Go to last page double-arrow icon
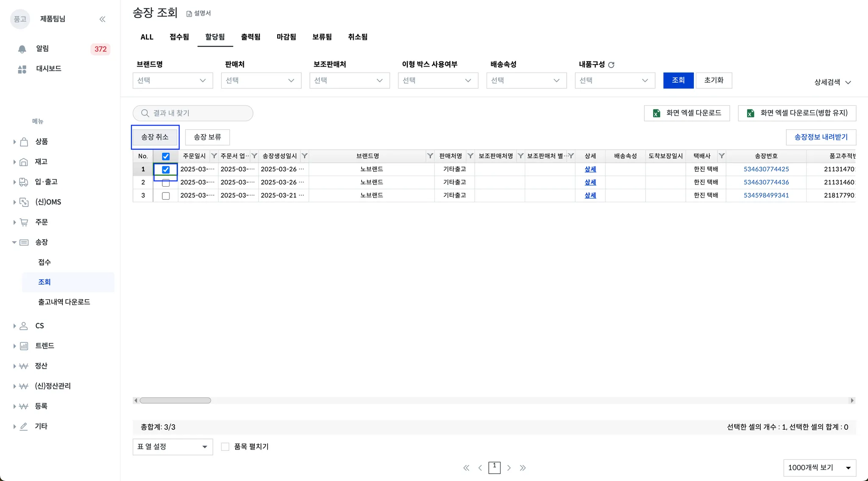 click(523, 468)
